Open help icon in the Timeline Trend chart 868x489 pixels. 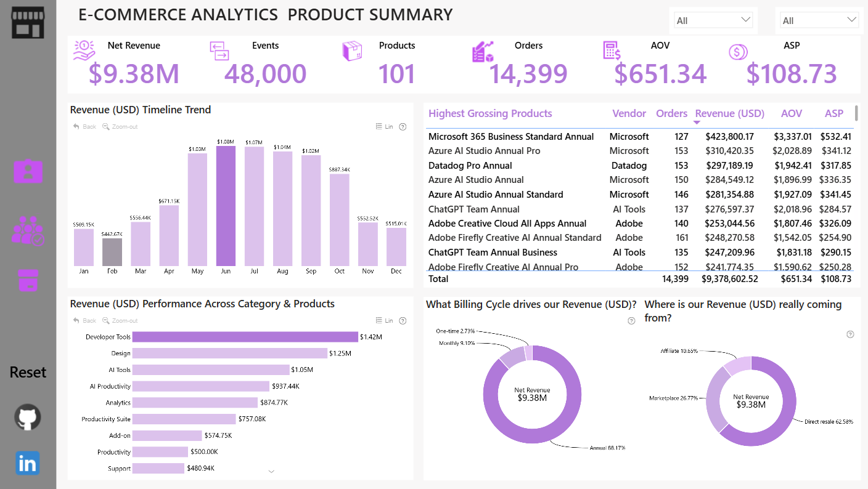(x=403, y=127)
